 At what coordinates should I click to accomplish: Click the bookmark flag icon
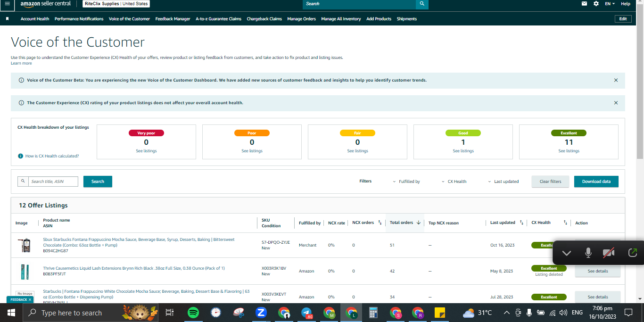[x=8, y=19]
